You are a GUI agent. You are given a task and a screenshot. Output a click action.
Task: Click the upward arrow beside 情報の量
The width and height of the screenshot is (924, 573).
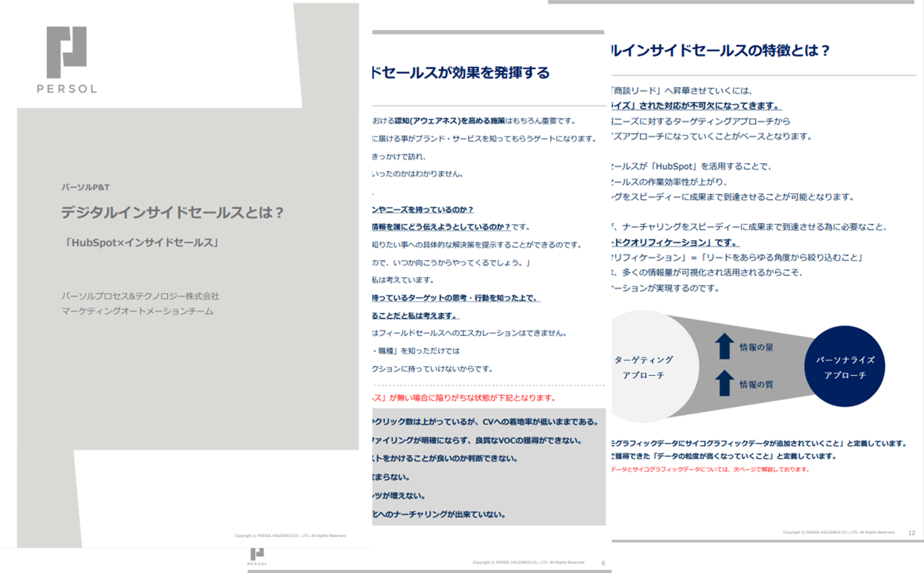(x=724, y=346)
